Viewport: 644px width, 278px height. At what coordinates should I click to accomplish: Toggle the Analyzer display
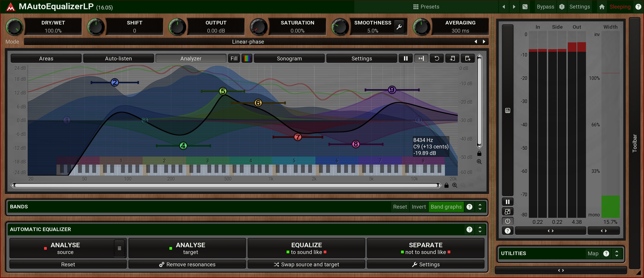[x=191, y=58]
